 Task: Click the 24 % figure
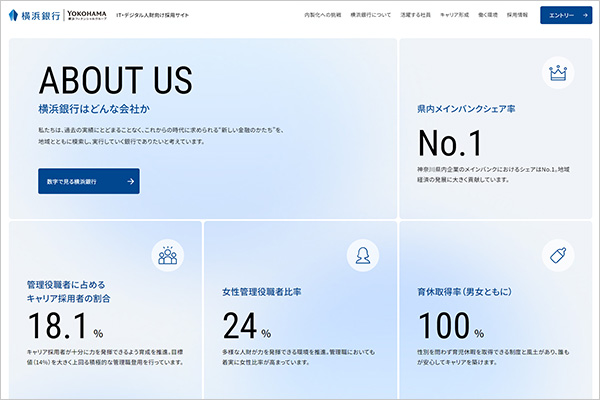pos(247,326)
